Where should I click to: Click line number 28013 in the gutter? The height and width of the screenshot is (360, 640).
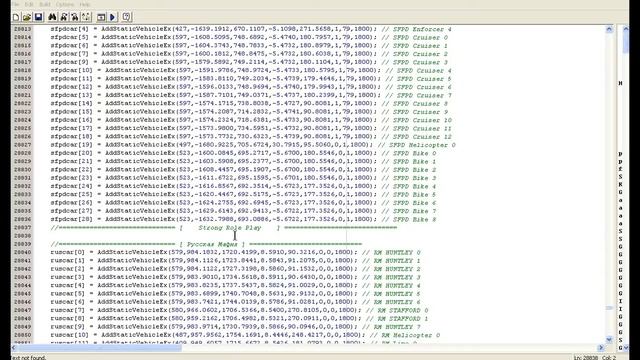pyautogui.click(x=22, y=29)
